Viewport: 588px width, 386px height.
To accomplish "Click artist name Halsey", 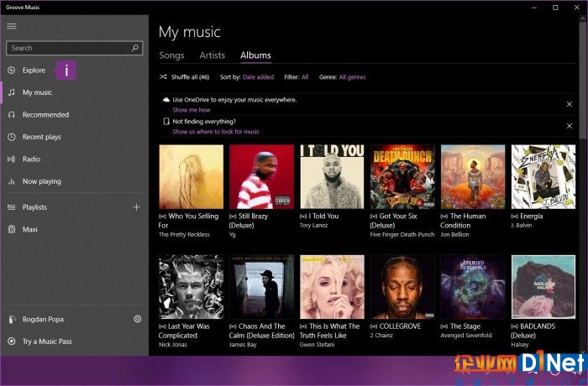I will coord(519,344).
